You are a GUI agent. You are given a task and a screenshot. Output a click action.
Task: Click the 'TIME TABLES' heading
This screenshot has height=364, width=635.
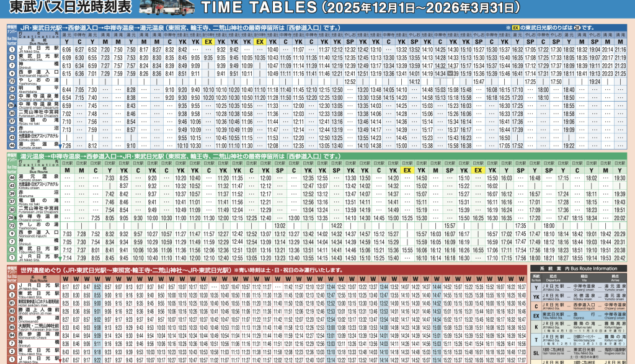(x=259, y=7)
